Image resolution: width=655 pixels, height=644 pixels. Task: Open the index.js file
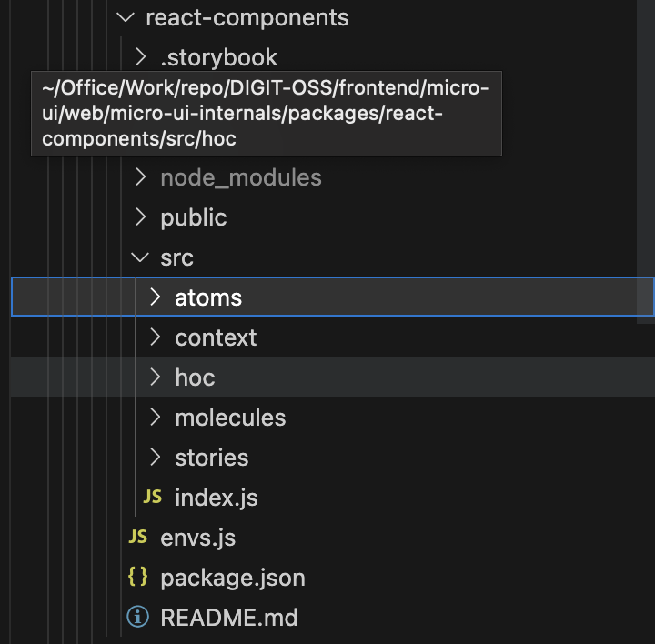[217, 498]
